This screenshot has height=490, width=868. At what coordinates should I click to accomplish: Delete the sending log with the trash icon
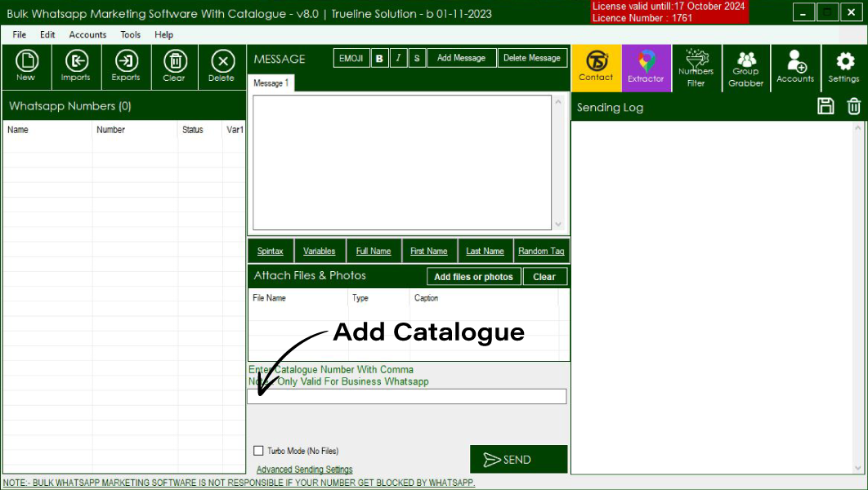(x=853, y=106)
